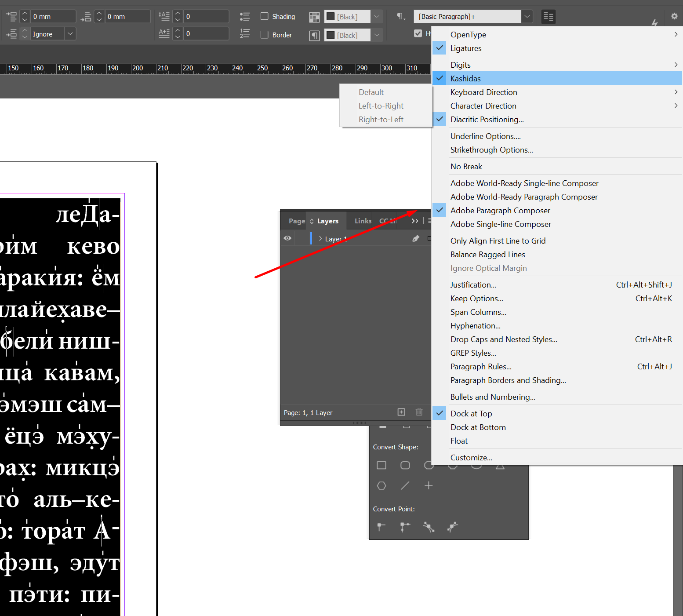Image resolution: width=683 pixels, height=616 pixels.
Task: Hide Layer 1 with the eye icon
Action: (287, 238)
